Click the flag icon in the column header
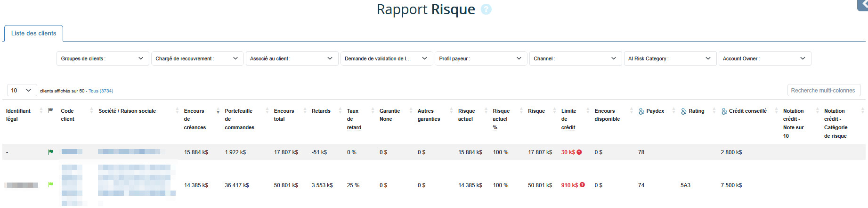 (x=50, y=111)
